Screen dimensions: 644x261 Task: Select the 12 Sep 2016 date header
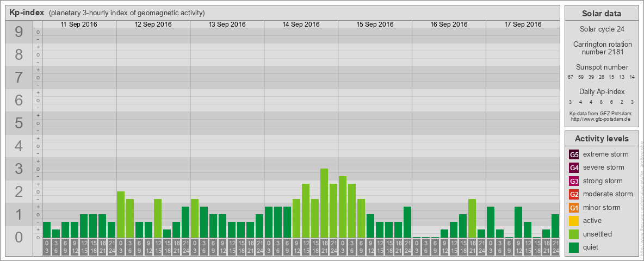153,24
